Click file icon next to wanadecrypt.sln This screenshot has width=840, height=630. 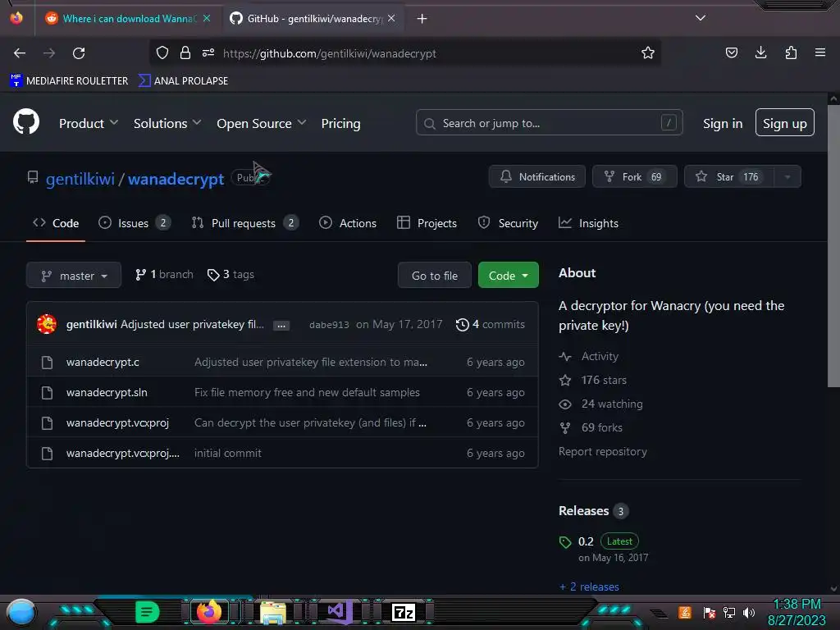click(x=47, y=393)
